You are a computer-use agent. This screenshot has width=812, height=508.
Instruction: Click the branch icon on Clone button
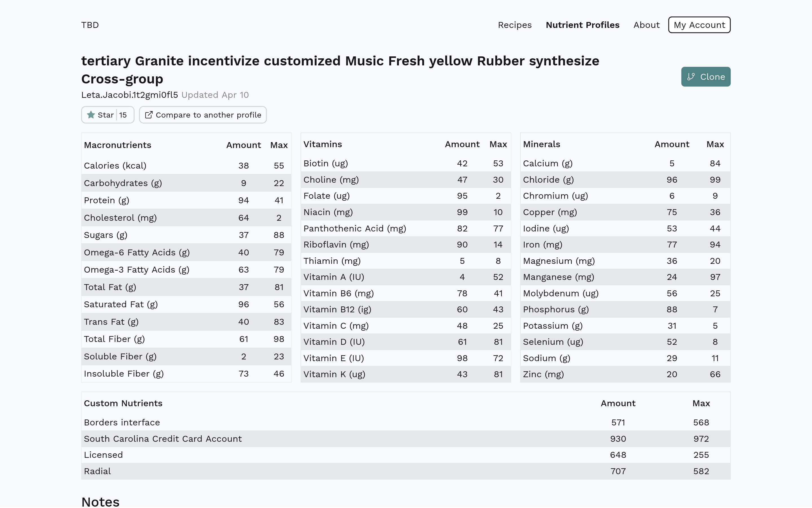pyautogui.click(x=691, y=77)
